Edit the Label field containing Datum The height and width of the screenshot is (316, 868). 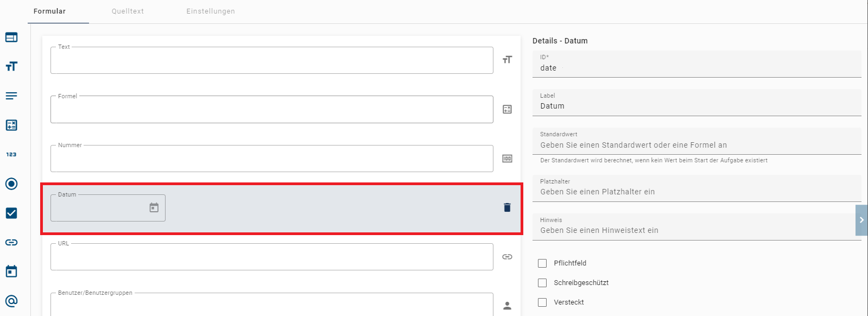point(696,106)
